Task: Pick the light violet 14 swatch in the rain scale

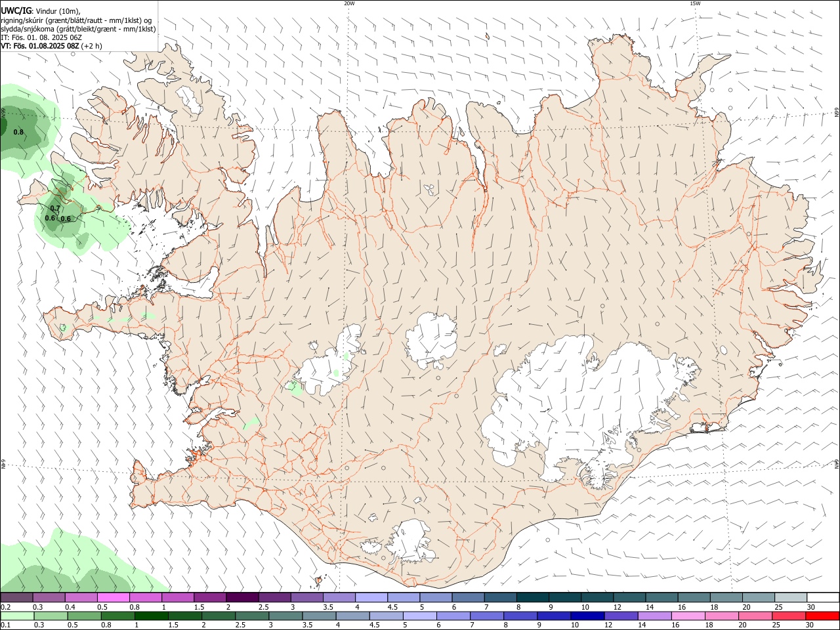Action: pyautogui.click(x=654, y=616)
